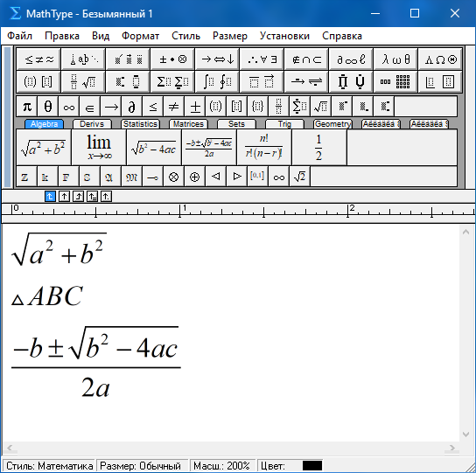Select the relational-aligned tab stop type
Image resolution: width=476 pixels, height=473 pixels.
92,197
